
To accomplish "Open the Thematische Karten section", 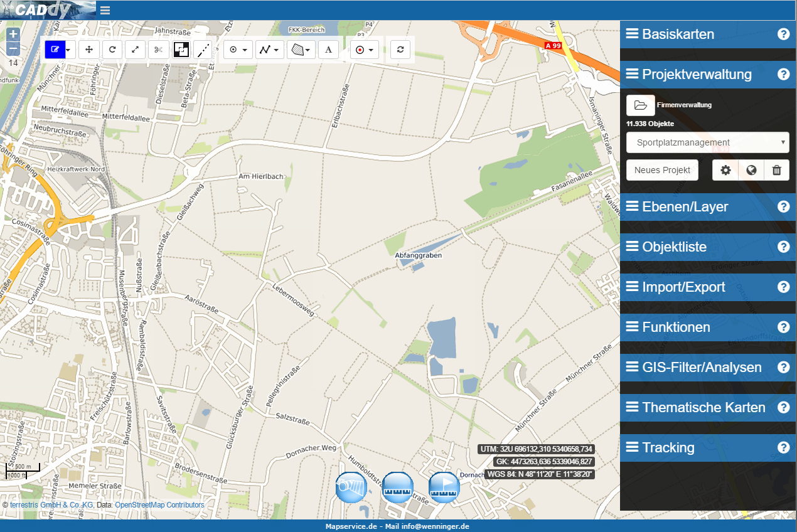I will click(703, 408).
